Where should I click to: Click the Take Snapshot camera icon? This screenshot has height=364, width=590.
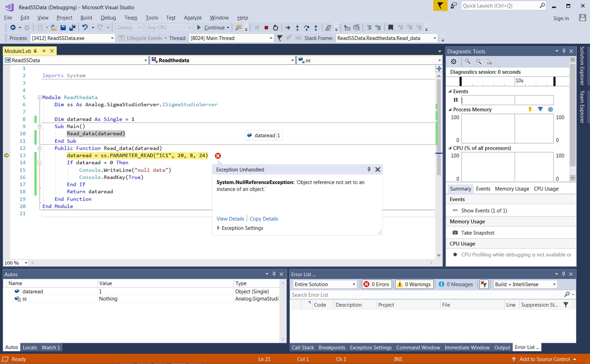455,233
